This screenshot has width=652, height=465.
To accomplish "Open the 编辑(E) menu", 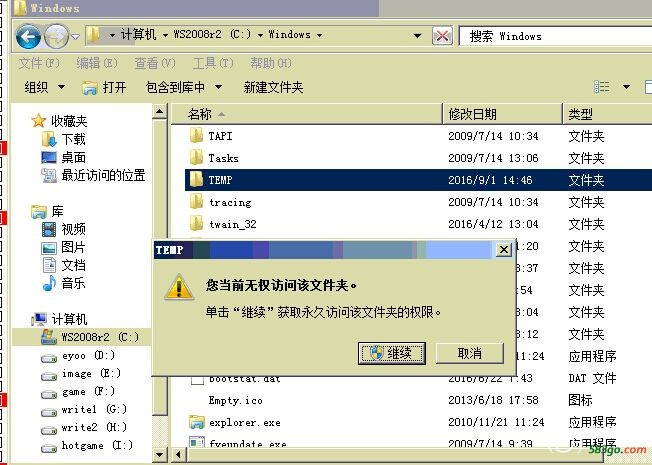I will click(x=97, y=63).
